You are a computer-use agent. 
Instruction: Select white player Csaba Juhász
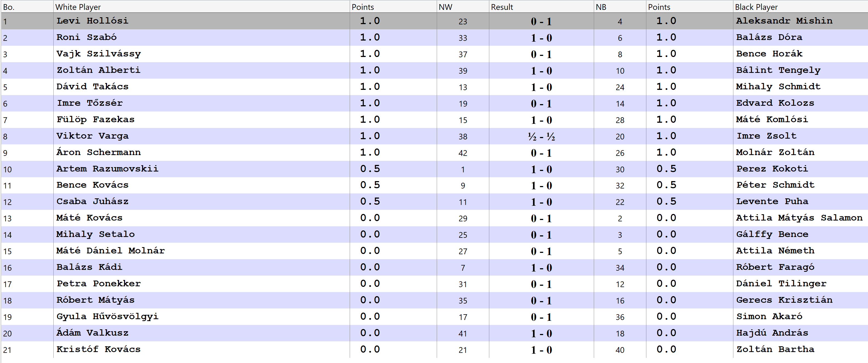(92, 202)
